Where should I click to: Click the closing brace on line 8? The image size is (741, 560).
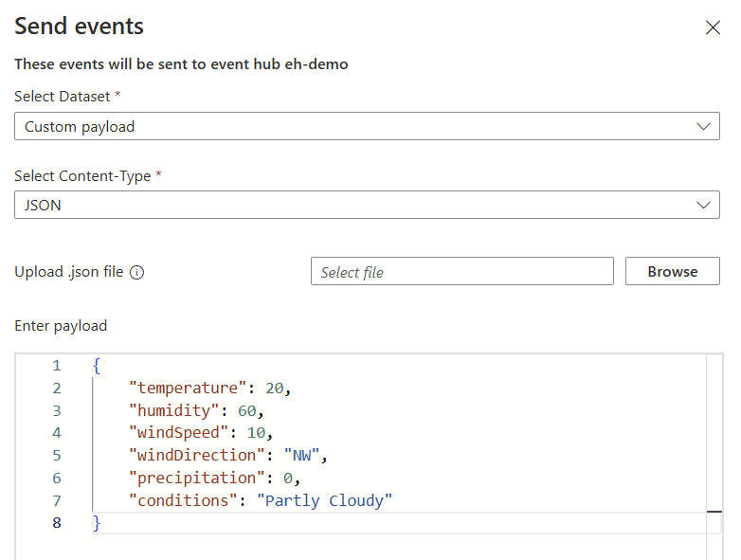[97, 523]
